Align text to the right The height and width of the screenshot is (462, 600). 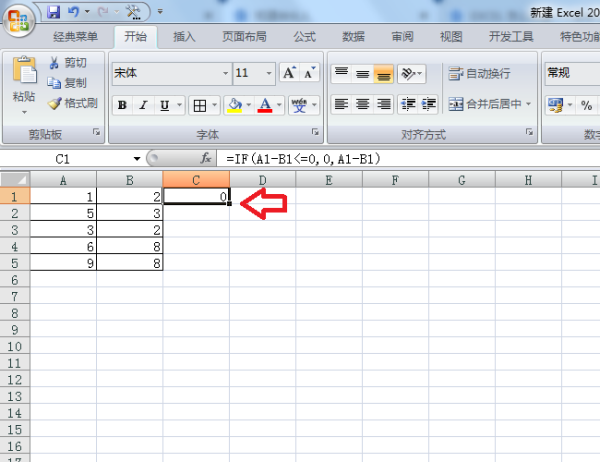(383, 104)
